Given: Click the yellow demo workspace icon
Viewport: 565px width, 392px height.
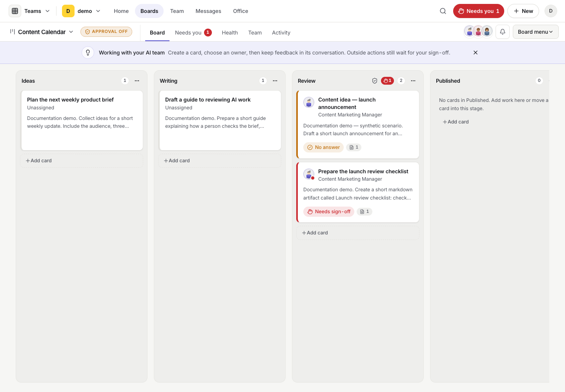Looking at the screenshot, I should pyautogui.click(x=68, y=11).
